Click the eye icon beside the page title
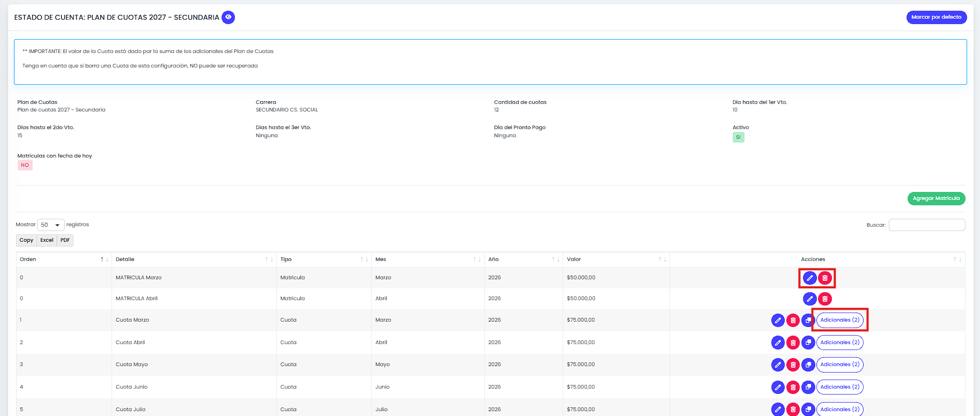 228,17
